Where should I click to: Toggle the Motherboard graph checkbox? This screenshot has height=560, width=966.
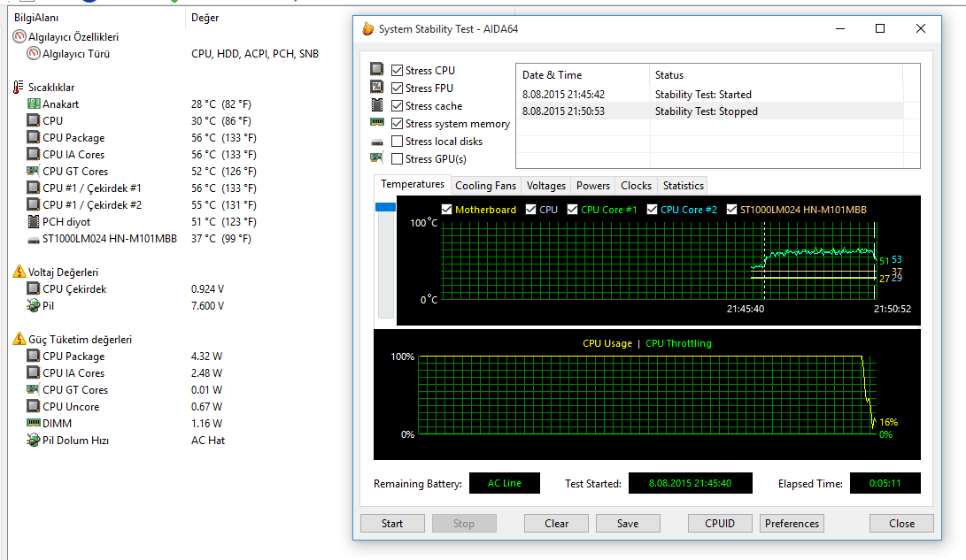pyautogui.click(x=446, y=210)
